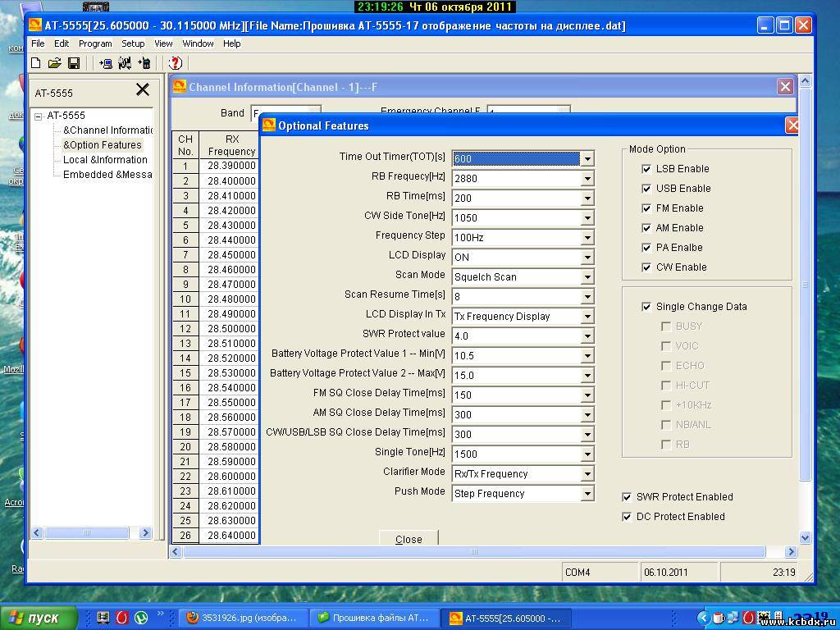Click Channel Information window title icon
This screenshot has height=630, width=840.
click(180, 87)
